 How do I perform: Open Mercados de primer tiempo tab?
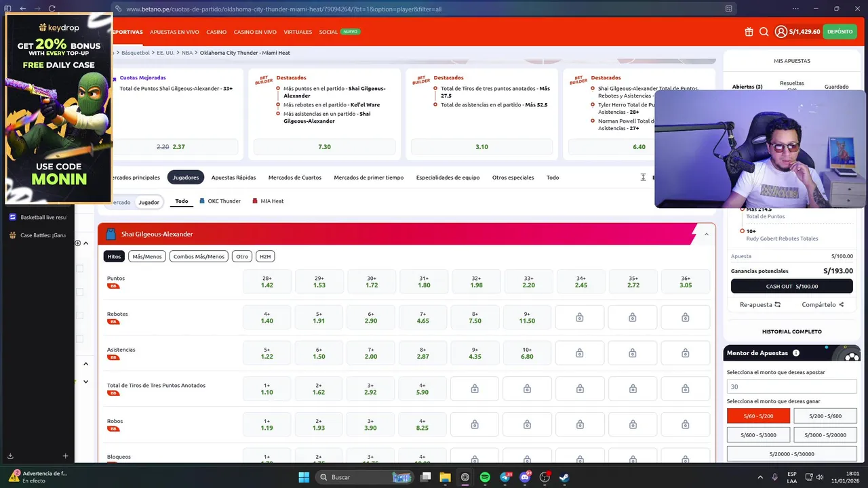tap(368, 178)
